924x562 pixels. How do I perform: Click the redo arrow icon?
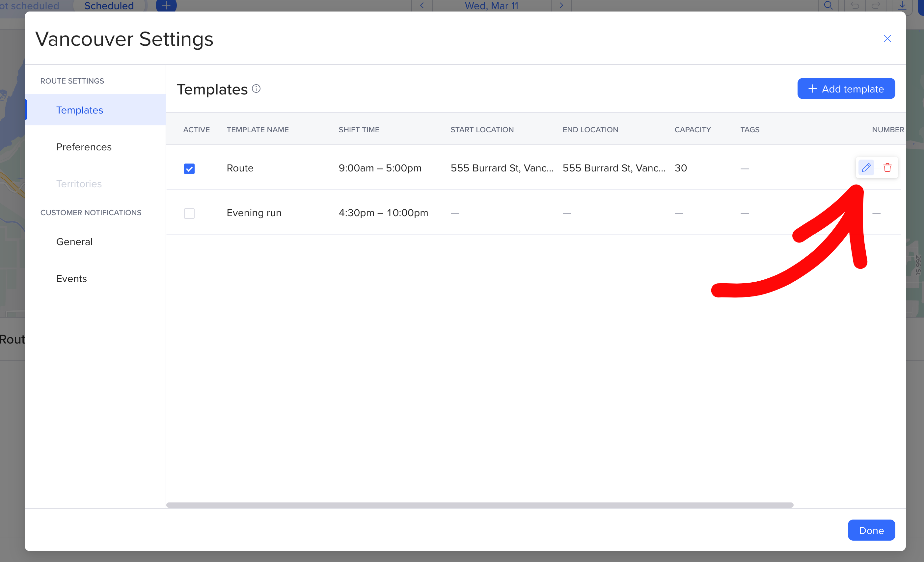pos(876,5)
